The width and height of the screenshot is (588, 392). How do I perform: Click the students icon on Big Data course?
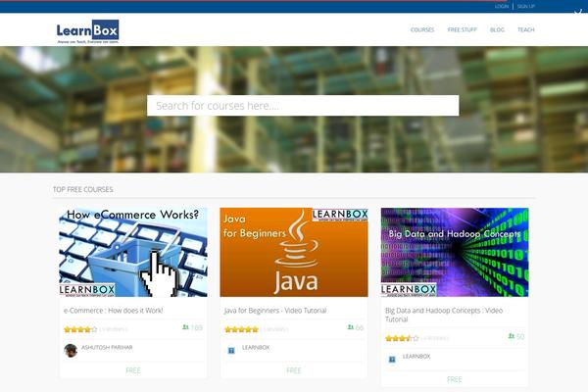point(512,336)
